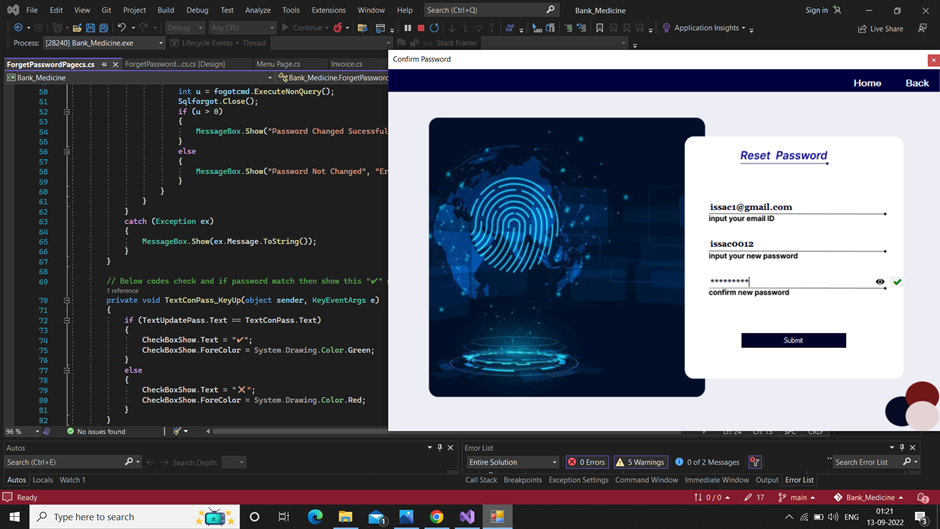Pause execution with Break All button
940x529 pixels.
pos(408,28)
